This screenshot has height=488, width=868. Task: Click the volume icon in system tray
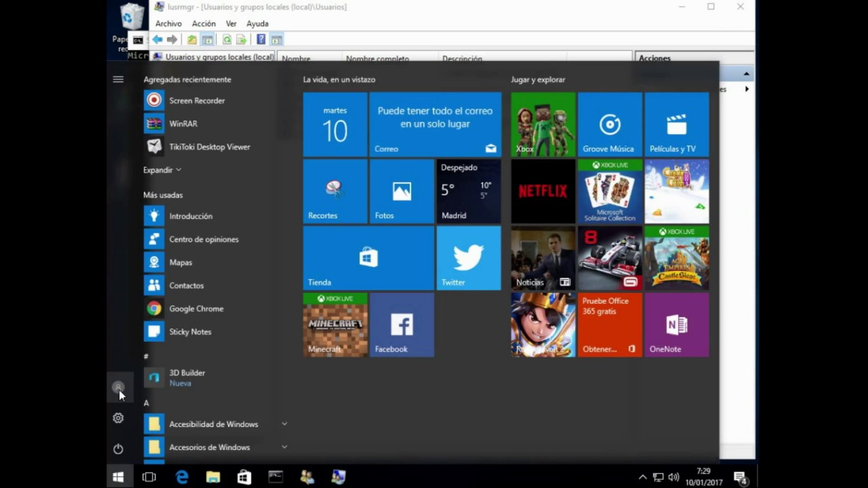(x=673, y=477)
